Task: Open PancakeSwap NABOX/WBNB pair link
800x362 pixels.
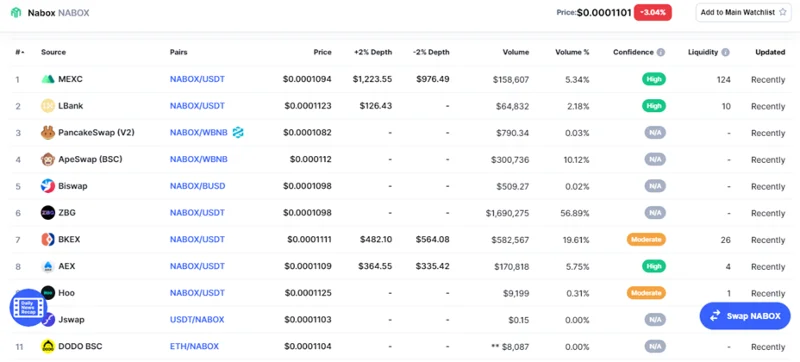Action: [198, 133]
